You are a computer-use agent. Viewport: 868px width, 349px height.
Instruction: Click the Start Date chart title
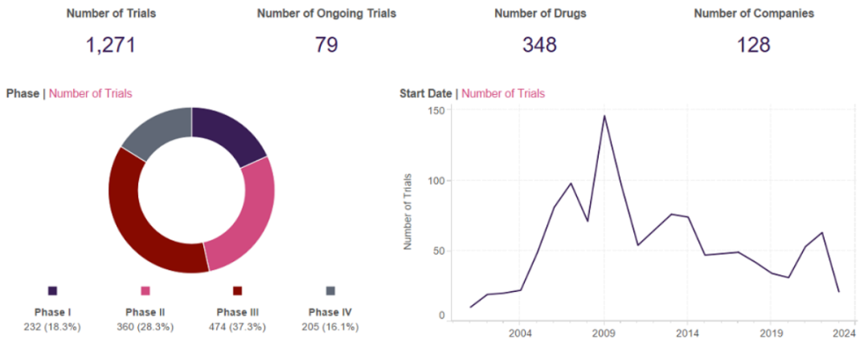point(425,93)
